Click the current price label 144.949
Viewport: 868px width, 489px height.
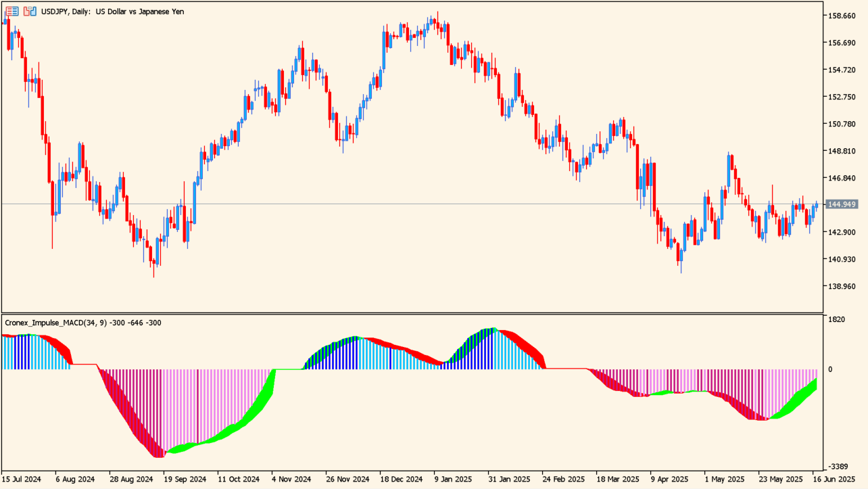click(x=841, y=204)
